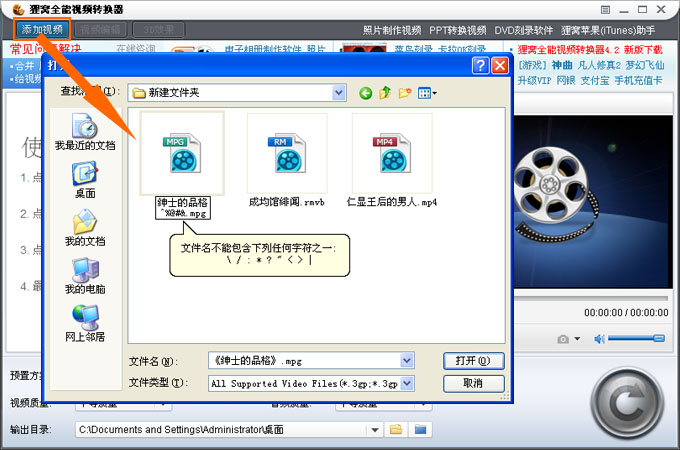Open the 神曲 game link

click(x=562, y=65)
